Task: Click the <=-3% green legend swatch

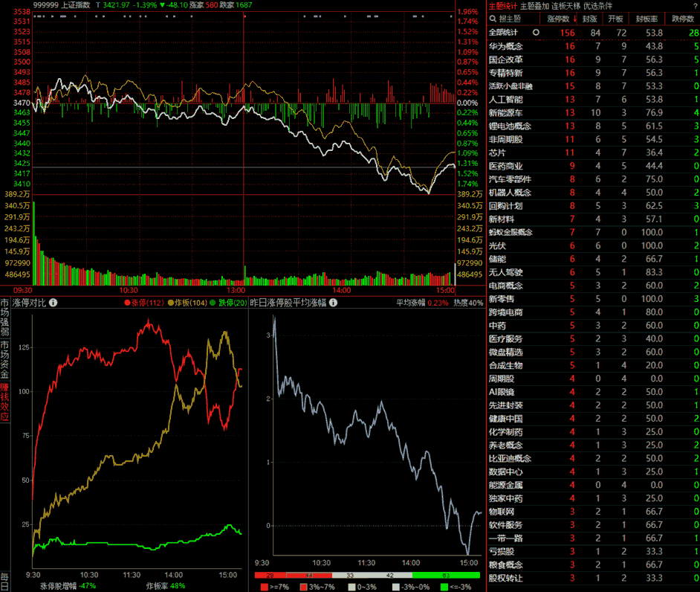Action: pos(444,587)
